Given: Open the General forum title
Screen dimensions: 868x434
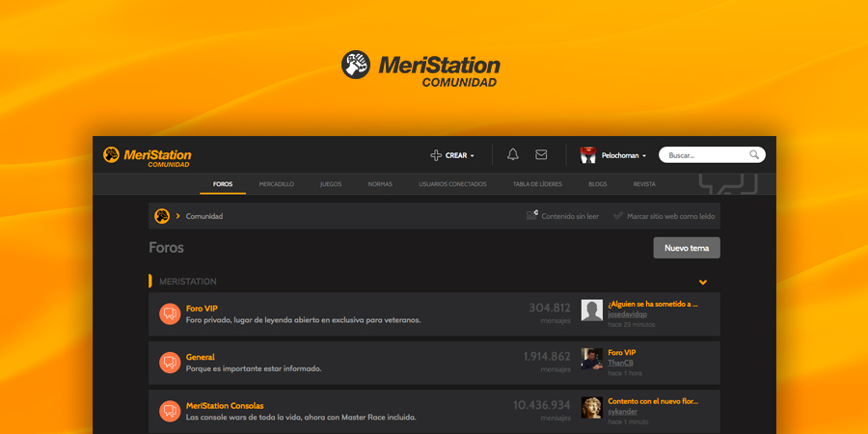Looking at the screenshot, I should point(200,357).
